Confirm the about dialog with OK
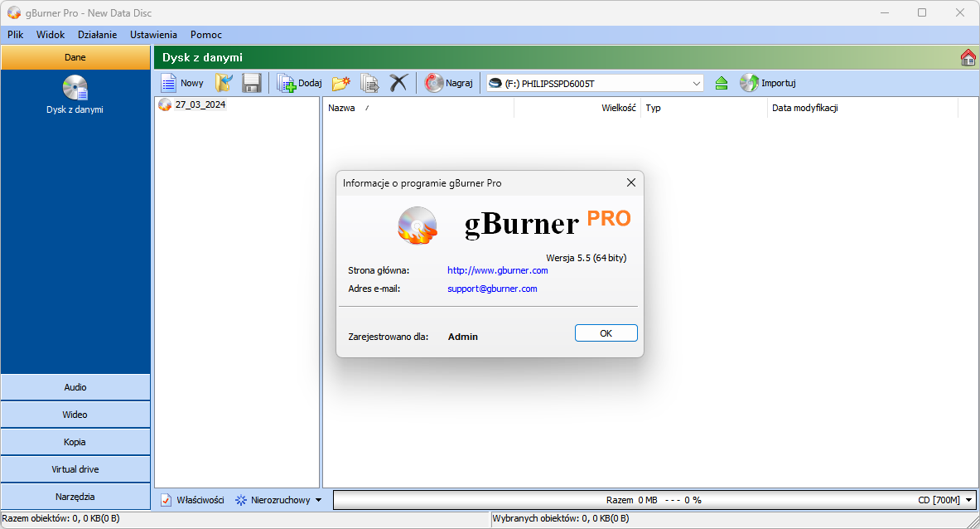Viewport: 980px width, 529px height. point(606,333)
